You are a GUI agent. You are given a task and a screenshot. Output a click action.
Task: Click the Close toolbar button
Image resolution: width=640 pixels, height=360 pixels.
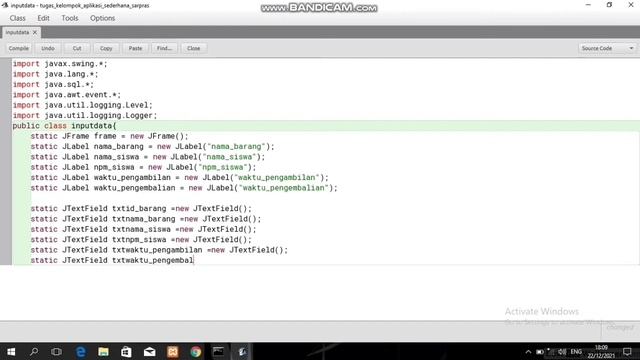pyautogui.click(x=193, y=48)
